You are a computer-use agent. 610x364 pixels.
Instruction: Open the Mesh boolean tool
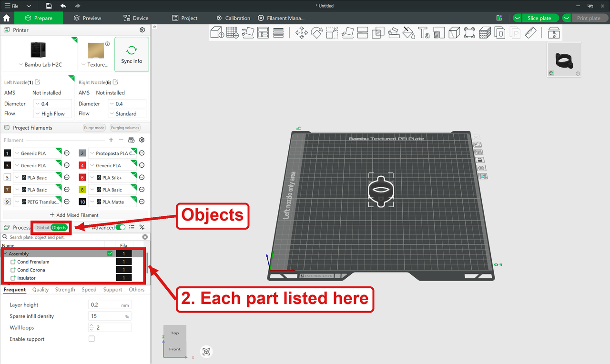tap(378, 32)
